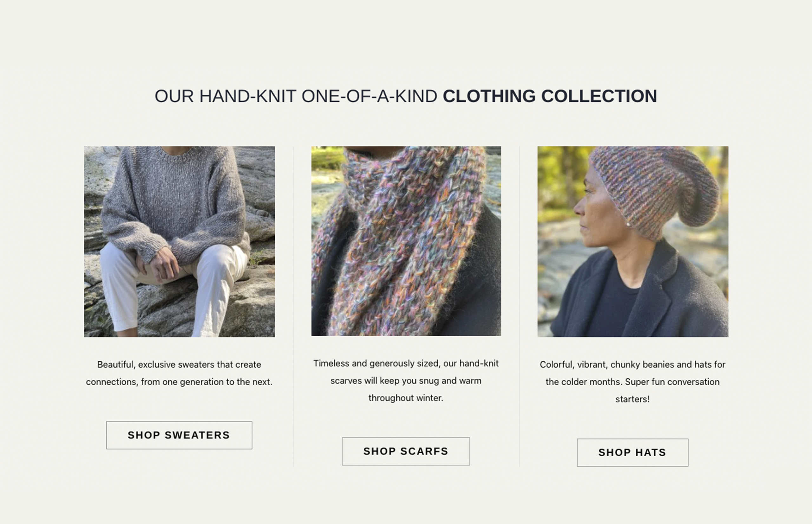
Task: Click the 'throughout winter.' text line
Action: point(406,398)
